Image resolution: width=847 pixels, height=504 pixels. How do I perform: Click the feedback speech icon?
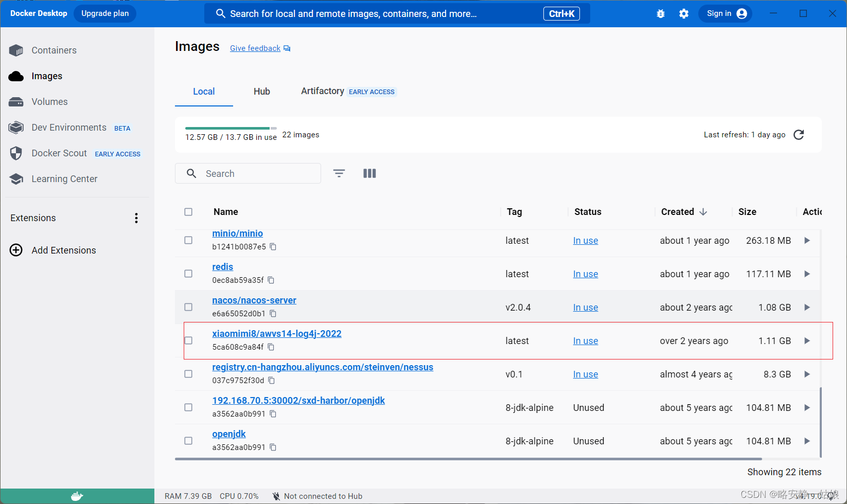coord(287,48)
